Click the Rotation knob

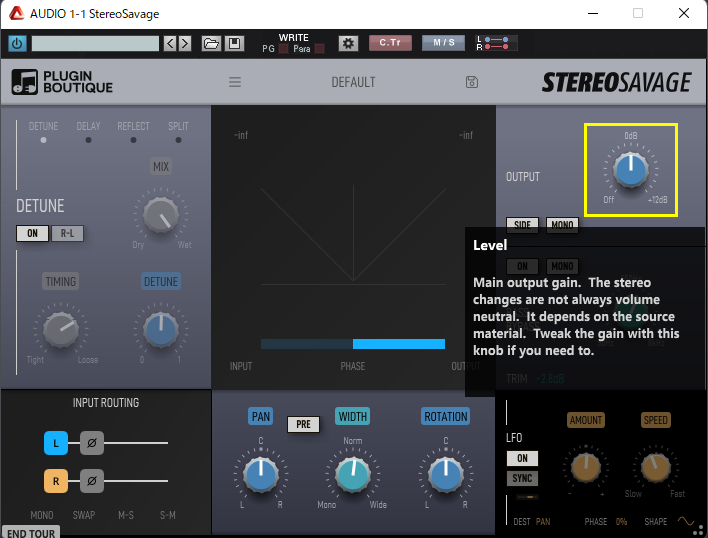click(x=446, y=475)
